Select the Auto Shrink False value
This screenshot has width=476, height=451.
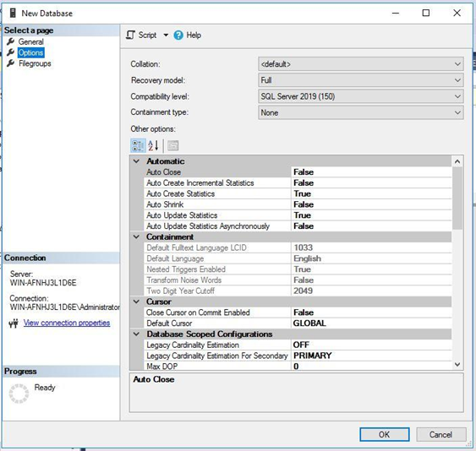(371, 204)
